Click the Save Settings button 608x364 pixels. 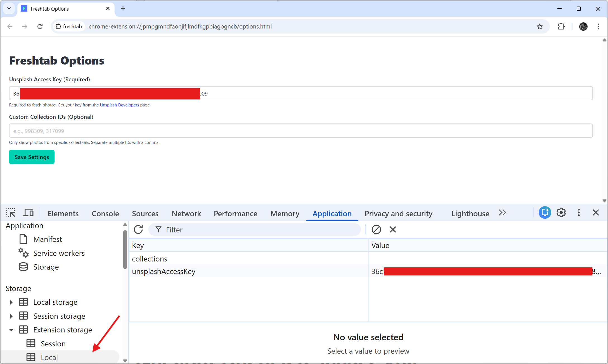[32, 157]
